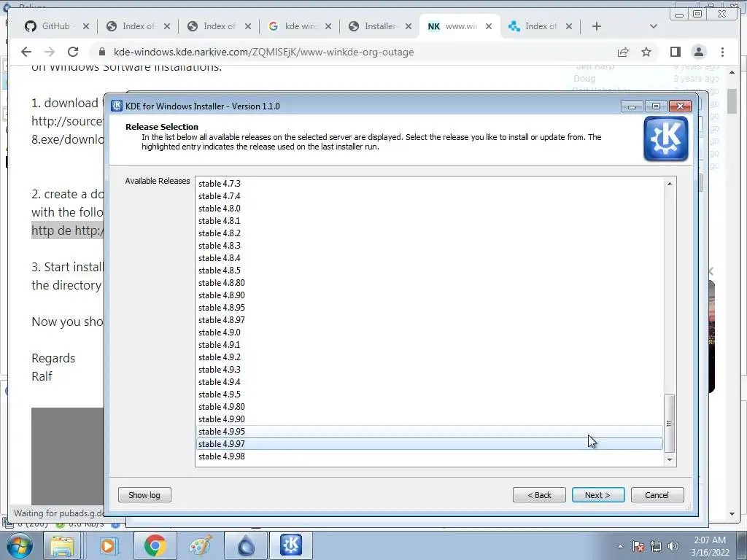Open media player from taskbar
747x560 pixels.
(x=108, y=545)
